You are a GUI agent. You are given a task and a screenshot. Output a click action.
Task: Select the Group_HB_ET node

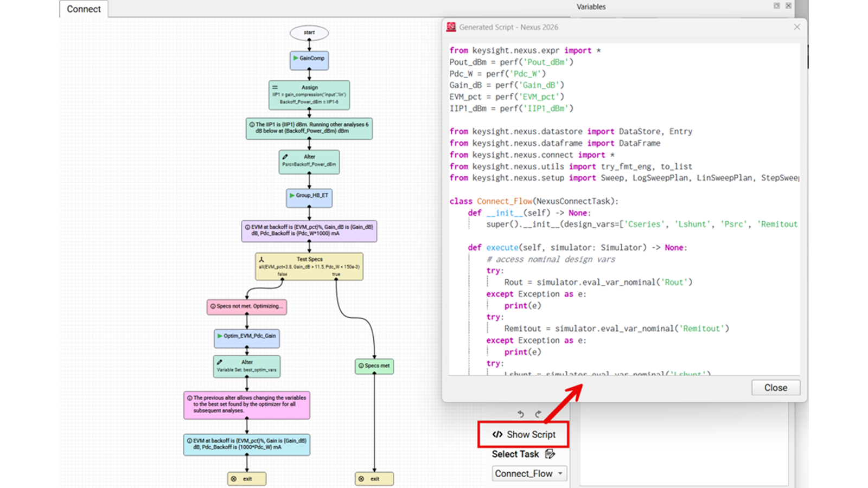point(309,198)
